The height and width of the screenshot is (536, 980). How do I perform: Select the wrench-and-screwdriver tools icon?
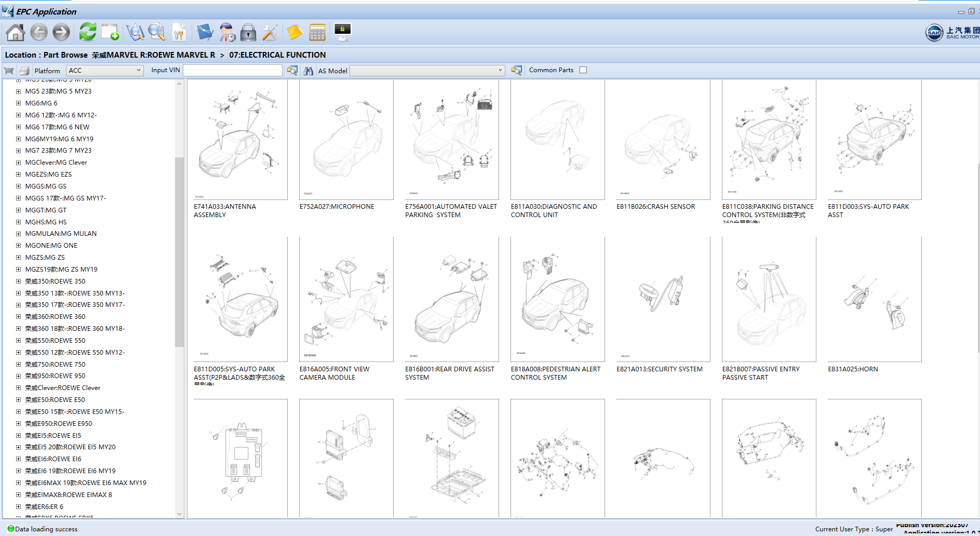tap(269, 32)
